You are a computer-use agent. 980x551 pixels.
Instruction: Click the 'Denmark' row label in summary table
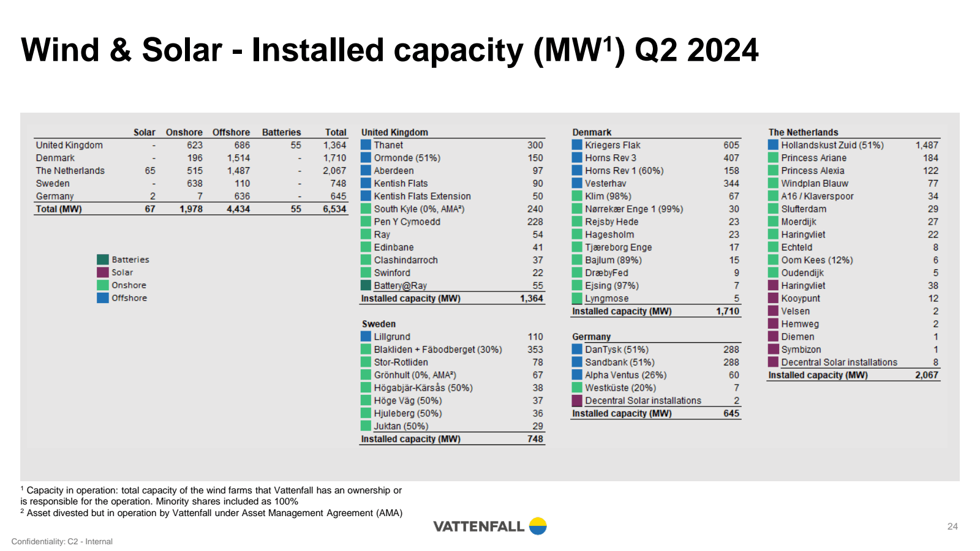point(55,158)
